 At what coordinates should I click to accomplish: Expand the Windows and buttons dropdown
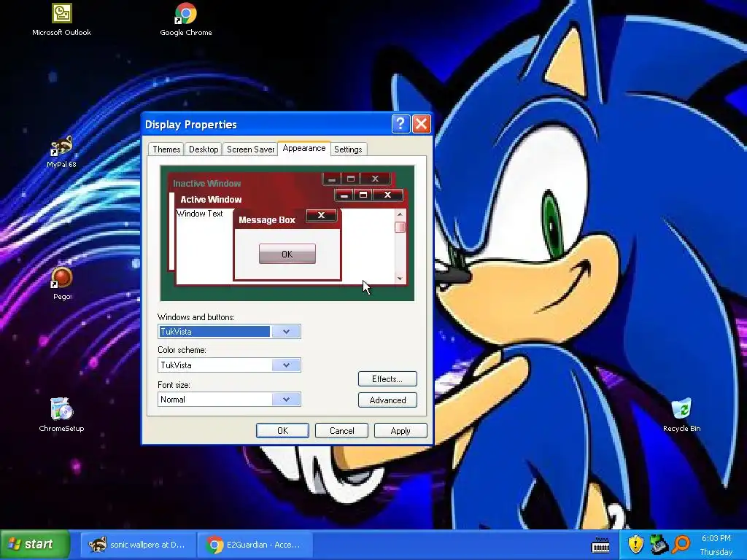286,332
